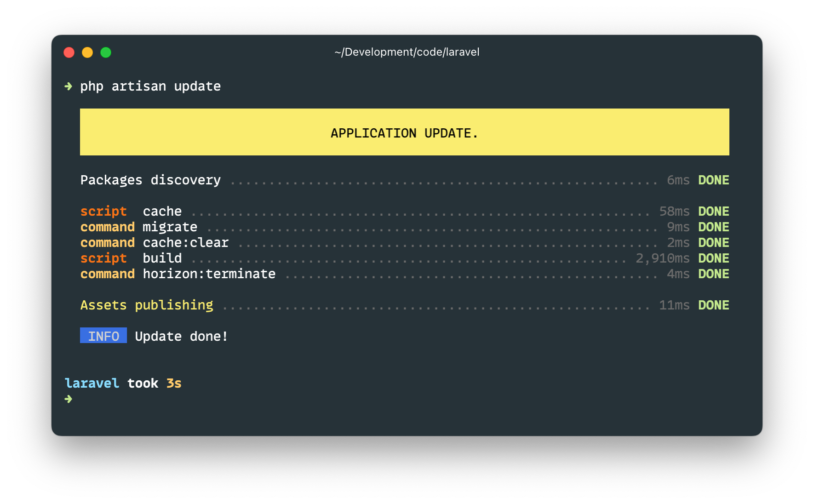Click the laravel took 3s status text
The width and height of the screenshot is (814, 504).
(x=123, y=383)
